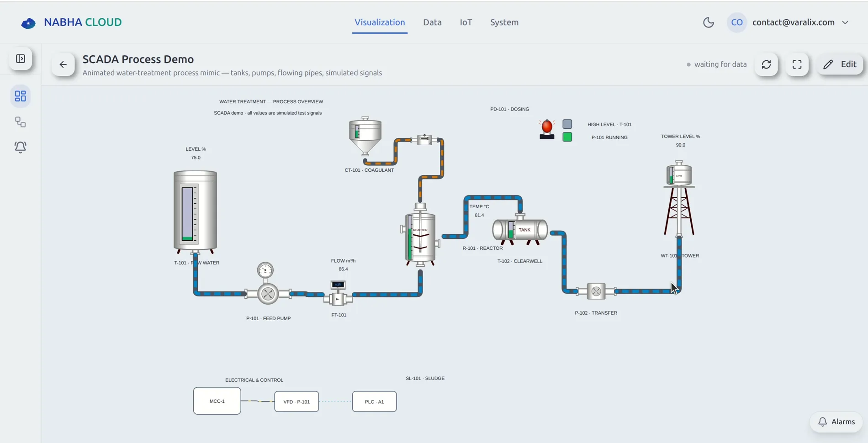Click the TEMP °C label

pos(479,206)
